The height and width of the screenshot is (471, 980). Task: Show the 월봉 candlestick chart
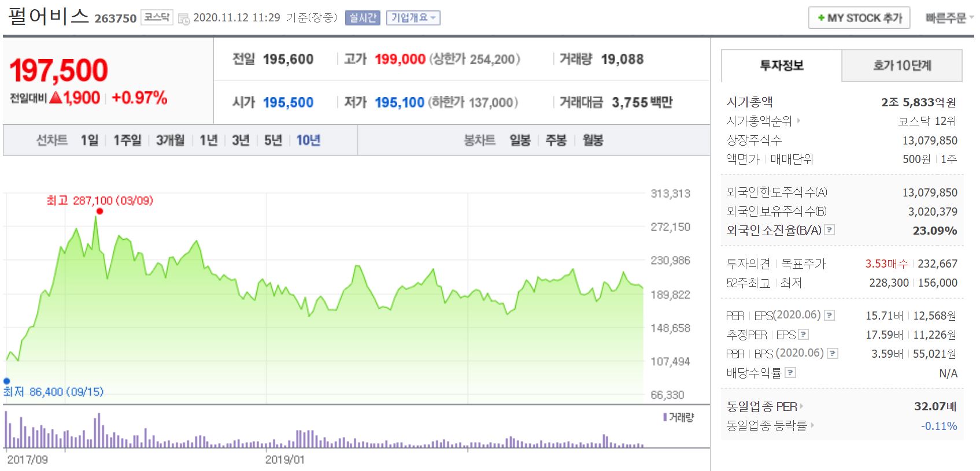tap(593, 140)
